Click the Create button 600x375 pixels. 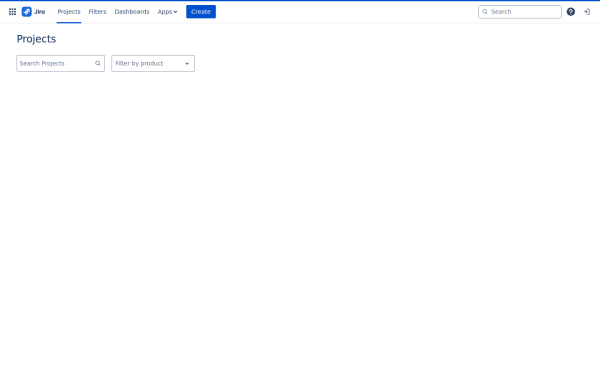201,12
